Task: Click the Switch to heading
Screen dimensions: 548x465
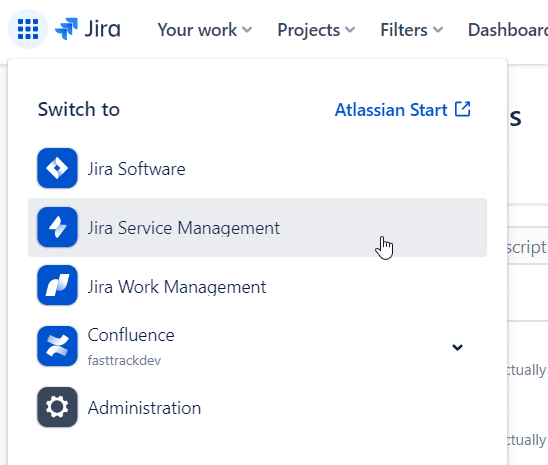Action: coord(79,109)
